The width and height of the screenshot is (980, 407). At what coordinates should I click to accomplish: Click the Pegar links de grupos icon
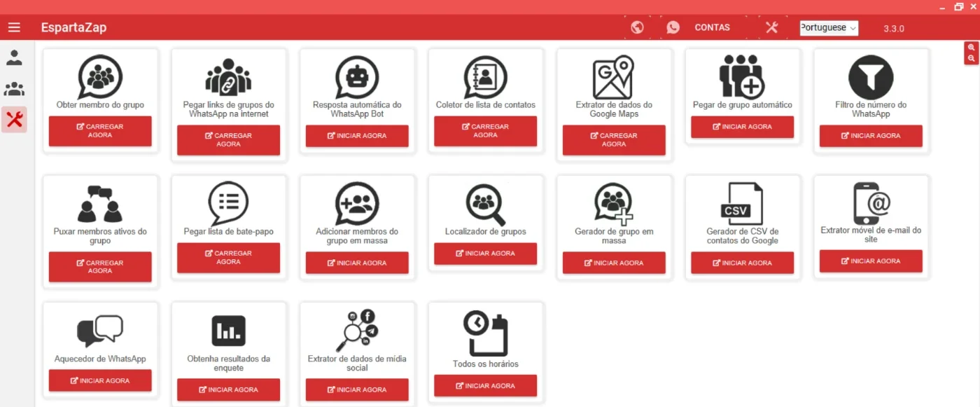pyautogui.click(x=228, y=77)
